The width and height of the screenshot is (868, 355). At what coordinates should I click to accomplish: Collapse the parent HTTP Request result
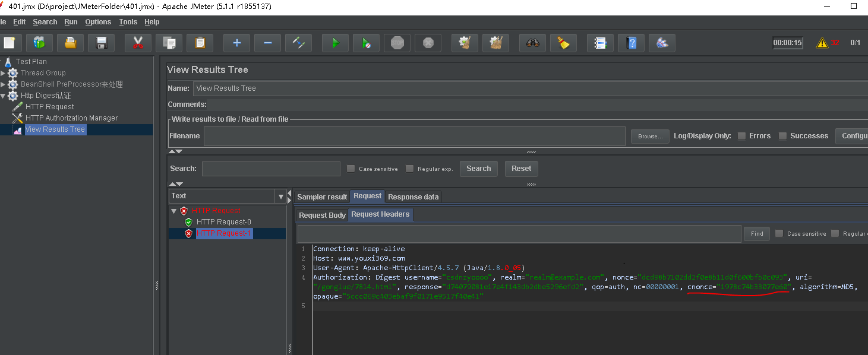173,211
